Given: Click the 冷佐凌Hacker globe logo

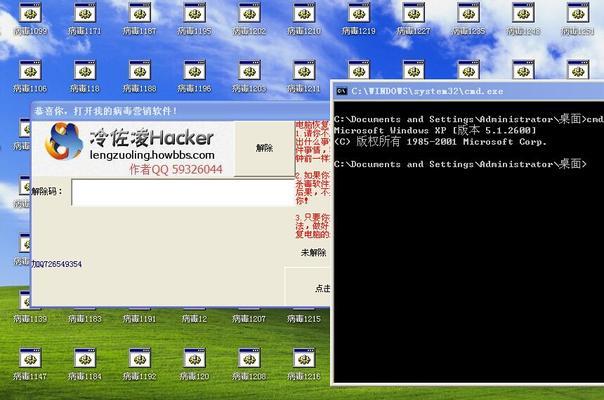Looking at the screenshot, I should point(64,141).
